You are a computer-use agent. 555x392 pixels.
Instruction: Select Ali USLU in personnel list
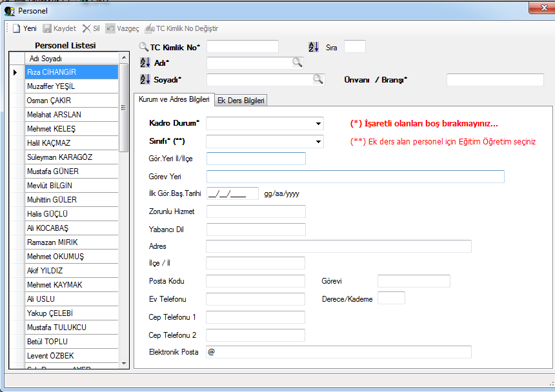coord(72,299)
